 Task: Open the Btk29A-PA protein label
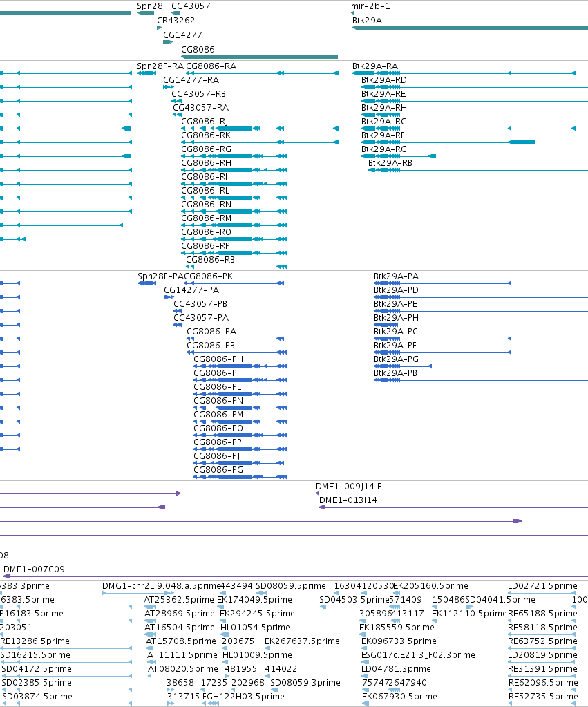pos(397,276)
